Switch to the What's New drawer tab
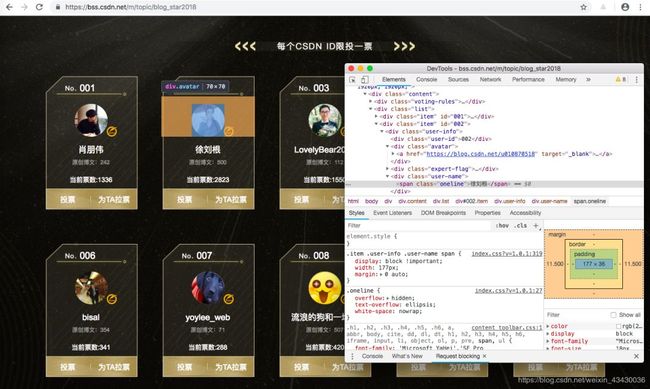 [x=407, y=356]
